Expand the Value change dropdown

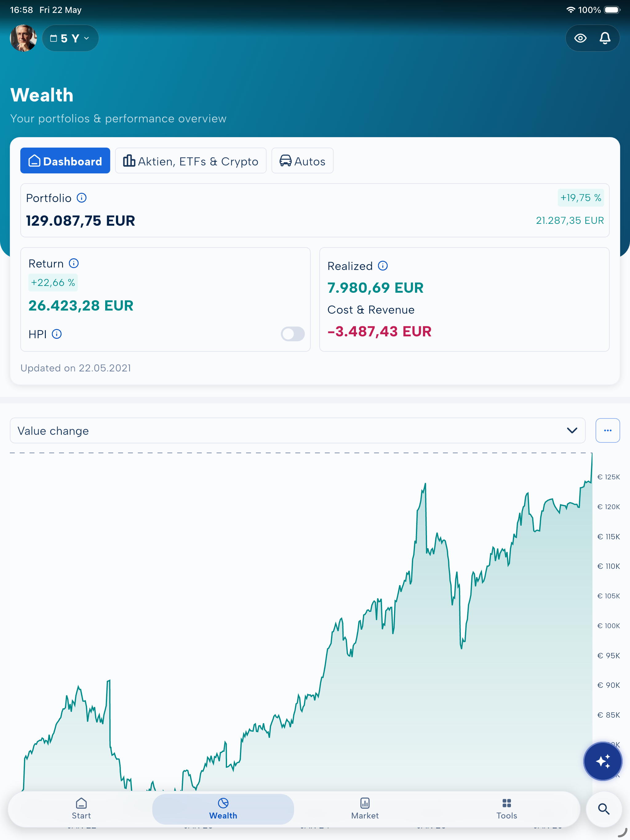point(297,431)
